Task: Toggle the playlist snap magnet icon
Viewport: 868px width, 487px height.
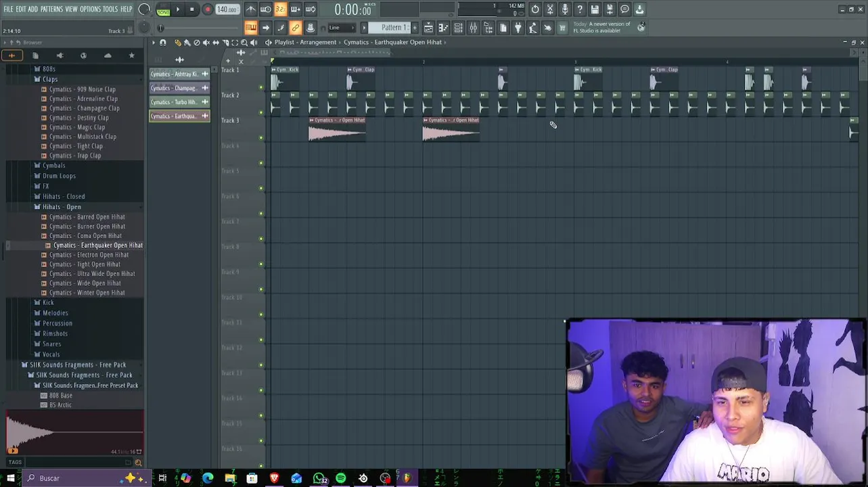Action: (162, 43)
